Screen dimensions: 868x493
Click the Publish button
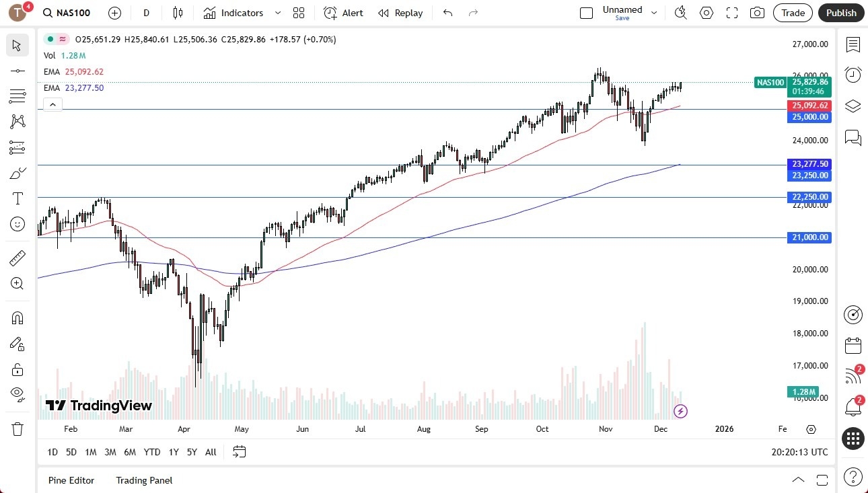[x=840, y=13]
